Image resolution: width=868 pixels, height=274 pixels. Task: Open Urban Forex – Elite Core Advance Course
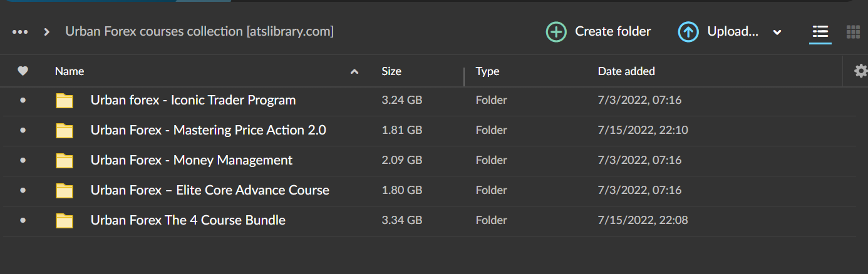pyautogui.click(x=210, y=190)
